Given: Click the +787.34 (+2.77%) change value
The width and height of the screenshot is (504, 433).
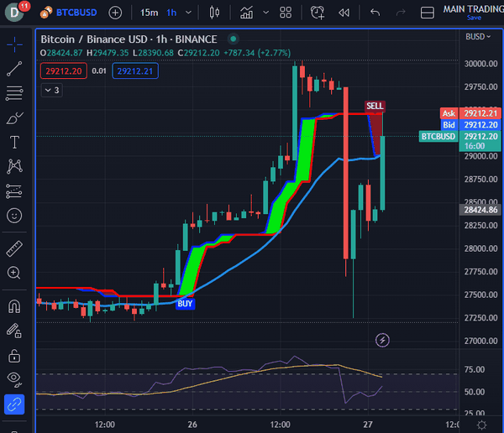Looking at the screenshot, I should tap(257, 53).
